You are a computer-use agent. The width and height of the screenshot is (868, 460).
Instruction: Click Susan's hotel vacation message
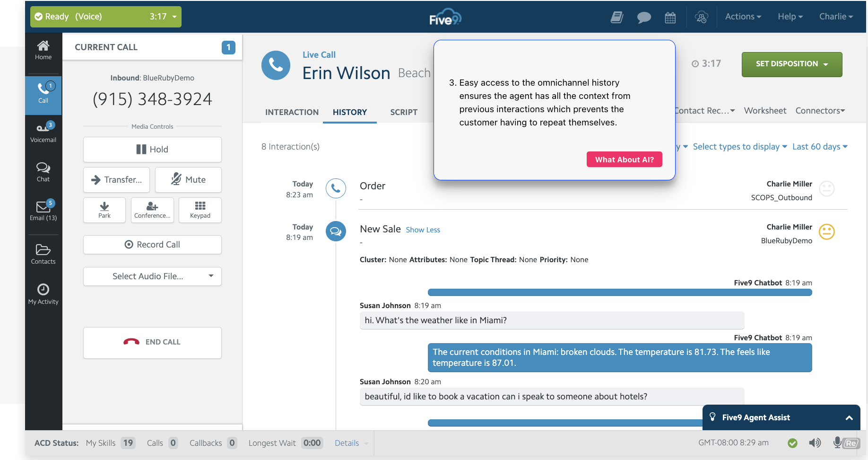(x=552, y=397)
